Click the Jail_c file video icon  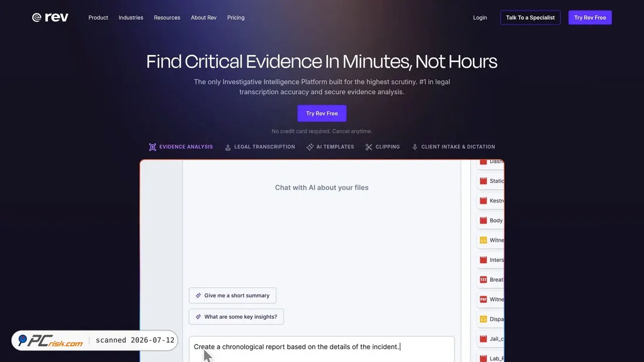[484, 339]
